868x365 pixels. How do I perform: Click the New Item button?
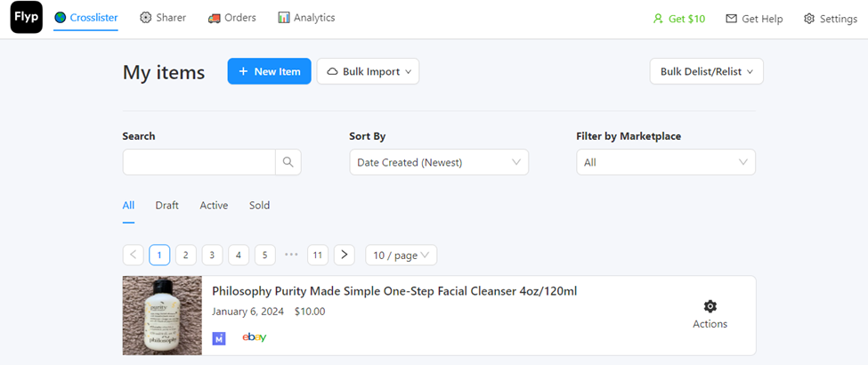(269, 71)
